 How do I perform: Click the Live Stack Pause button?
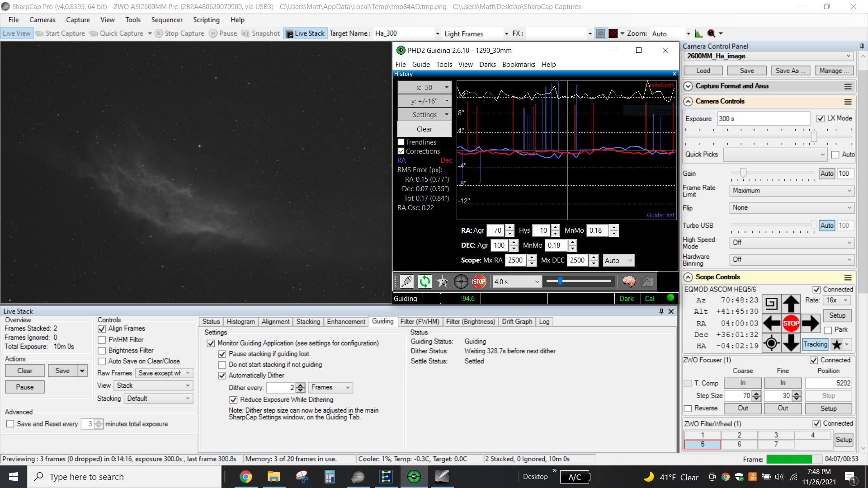point(25,387)
